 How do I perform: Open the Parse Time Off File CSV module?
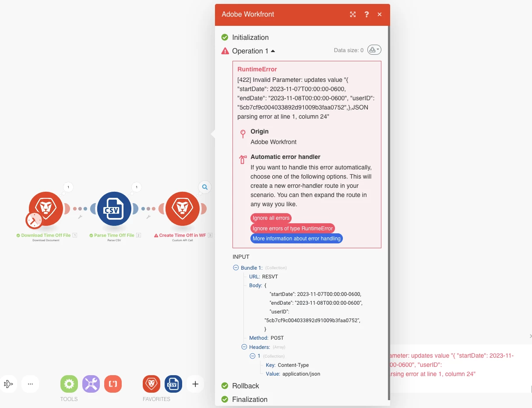coord(114,209)
